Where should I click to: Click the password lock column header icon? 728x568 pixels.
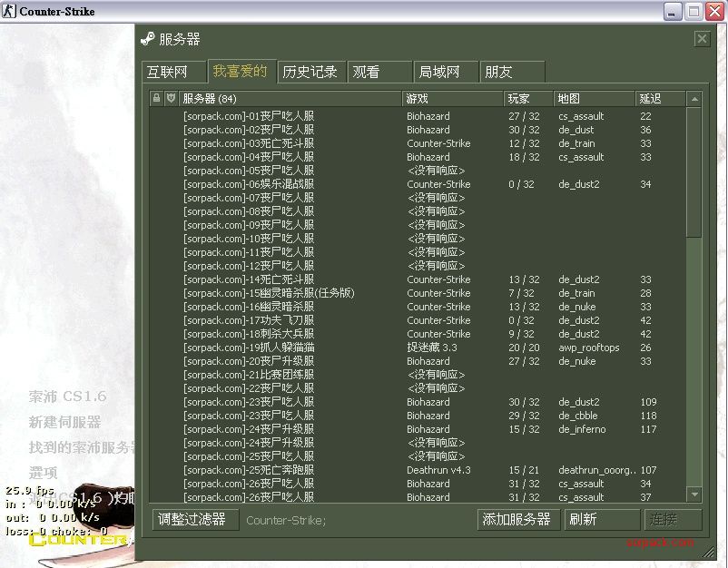[x=156, y=98]
